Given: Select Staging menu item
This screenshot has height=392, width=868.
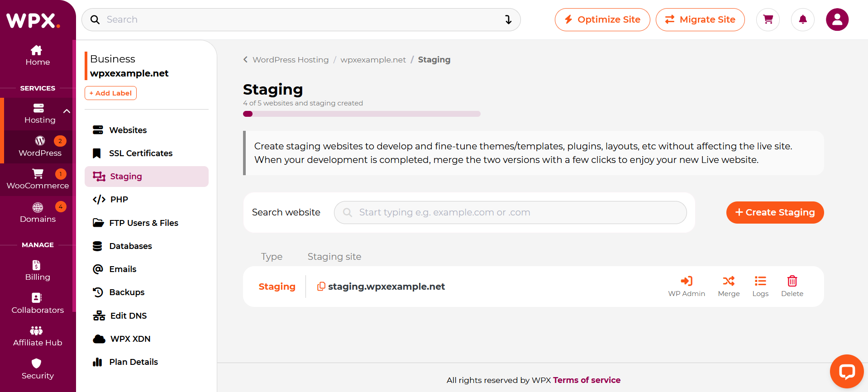Looking at the screenshot, I should 147,177.
